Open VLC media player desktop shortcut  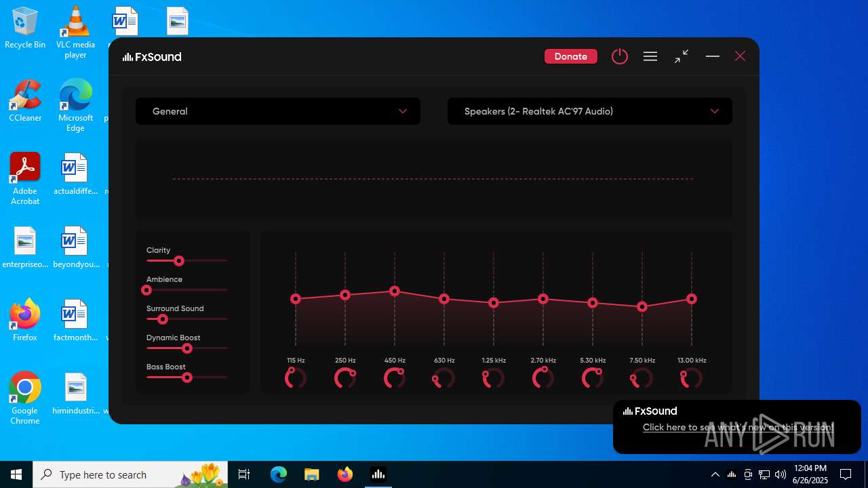[75, 33]
